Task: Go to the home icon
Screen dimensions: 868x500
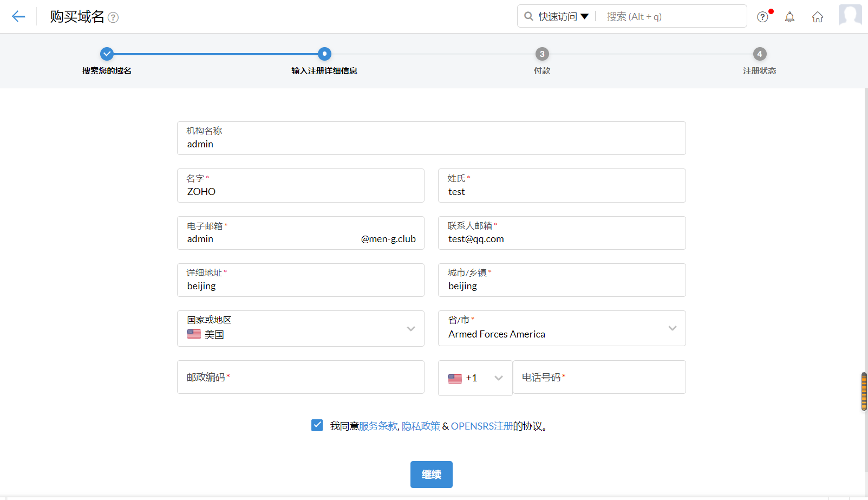Action: click(817, 17)
